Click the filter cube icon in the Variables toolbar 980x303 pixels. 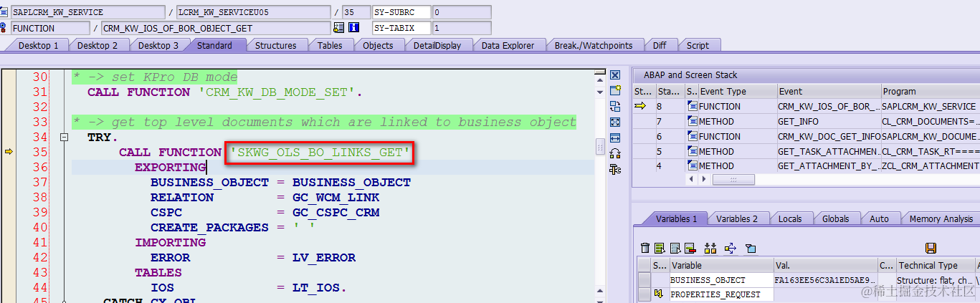pos(751,249)
